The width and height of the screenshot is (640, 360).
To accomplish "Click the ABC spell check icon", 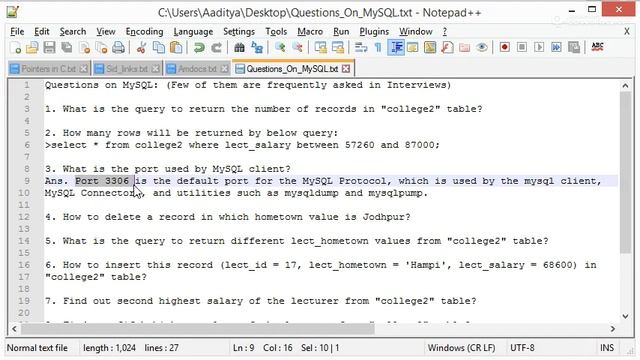I will (597, 47).
